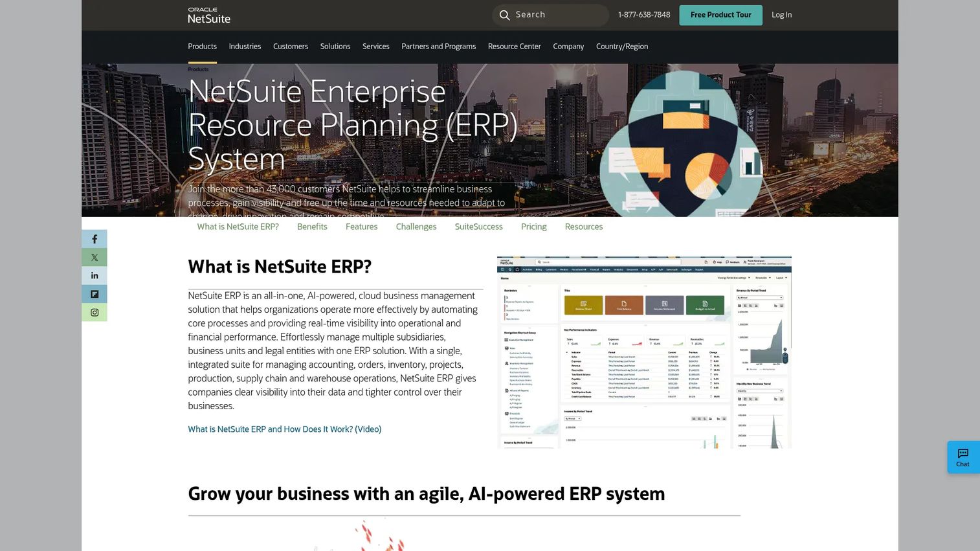Share page on LinkedIn
980x551 pixels.
(95, 275)
